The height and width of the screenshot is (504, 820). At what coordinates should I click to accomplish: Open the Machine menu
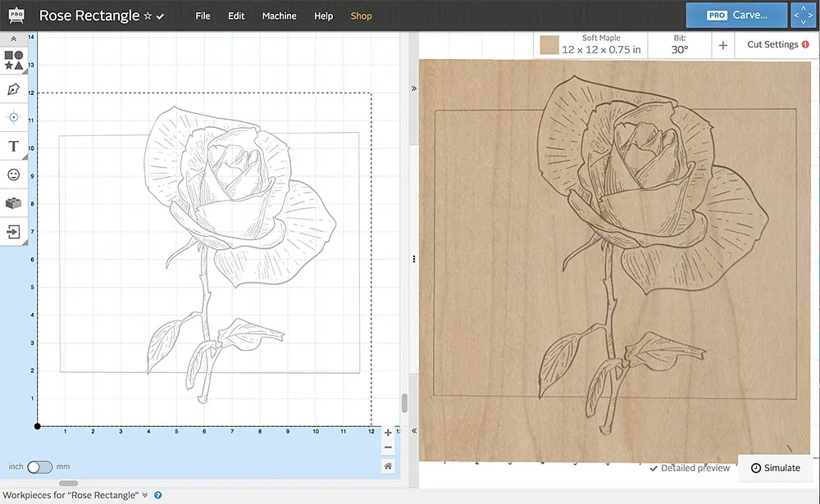(279, 16)
